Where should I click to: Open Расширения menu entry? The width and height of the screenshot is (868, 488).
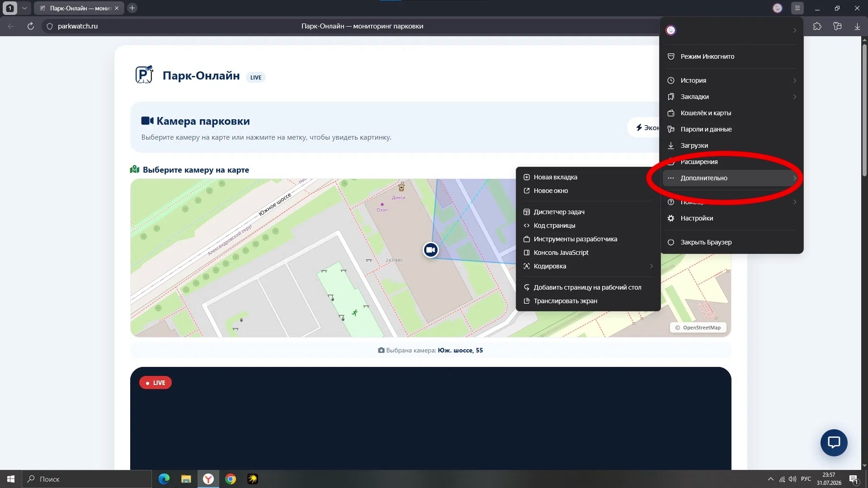click(x=731, y=162)
